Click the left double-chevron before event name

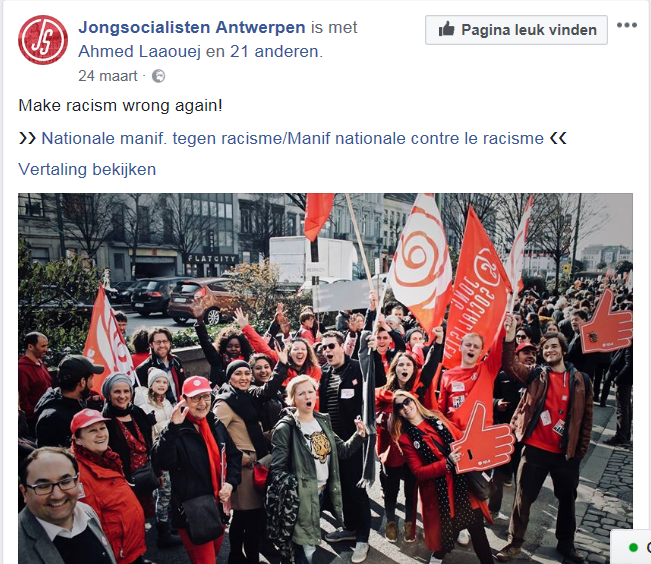[27, 138]
